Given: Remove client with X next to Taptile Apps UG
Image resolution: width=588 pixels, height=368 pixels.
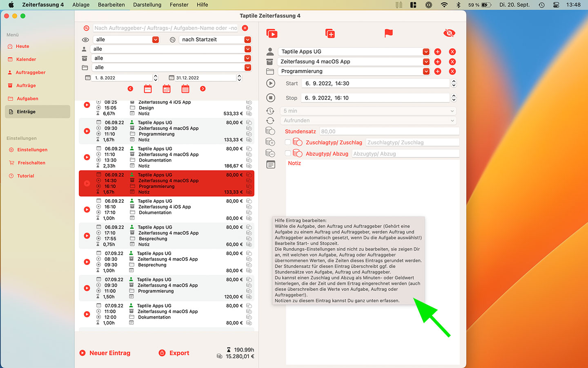Looking at the screenshot, I should pyautogui.click(x=452, y=52).
